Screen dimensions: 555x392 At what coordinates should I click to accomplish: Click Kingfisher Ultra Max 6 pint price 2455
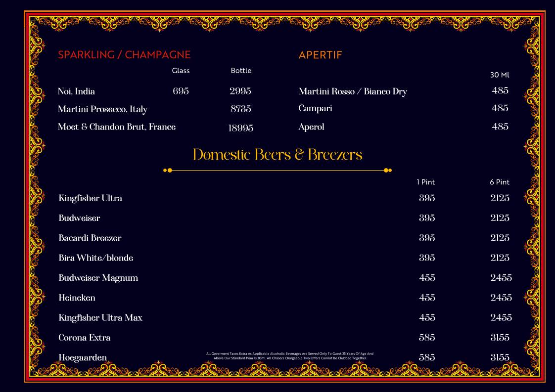(501, 318)
